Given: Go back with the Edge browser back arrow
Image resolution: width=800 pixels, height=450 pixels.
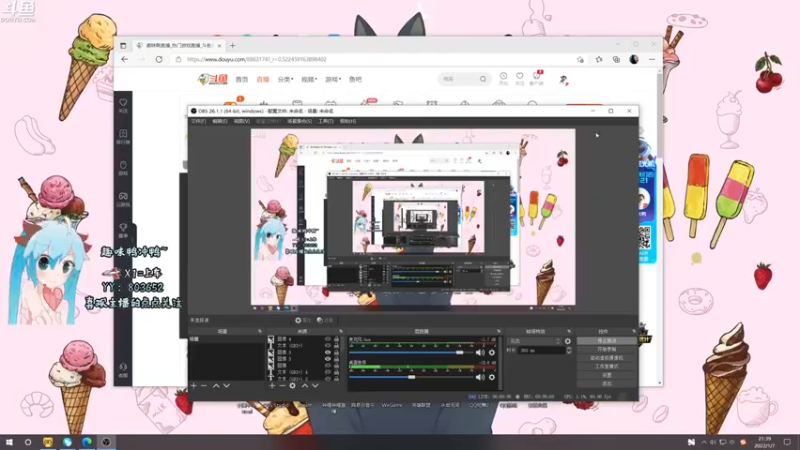Looking at the screenshot, I should click(x=125, y=59).
